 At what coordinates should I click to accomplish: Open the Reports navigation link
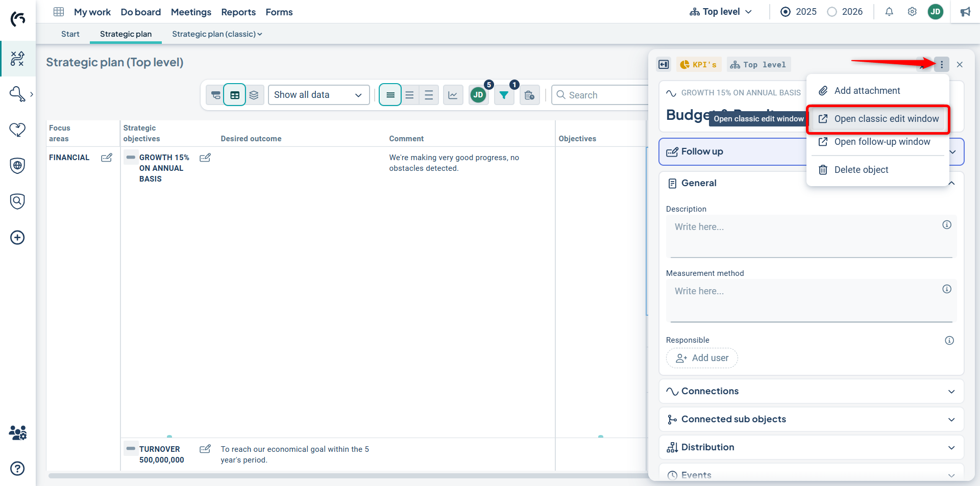pos(238,12)
